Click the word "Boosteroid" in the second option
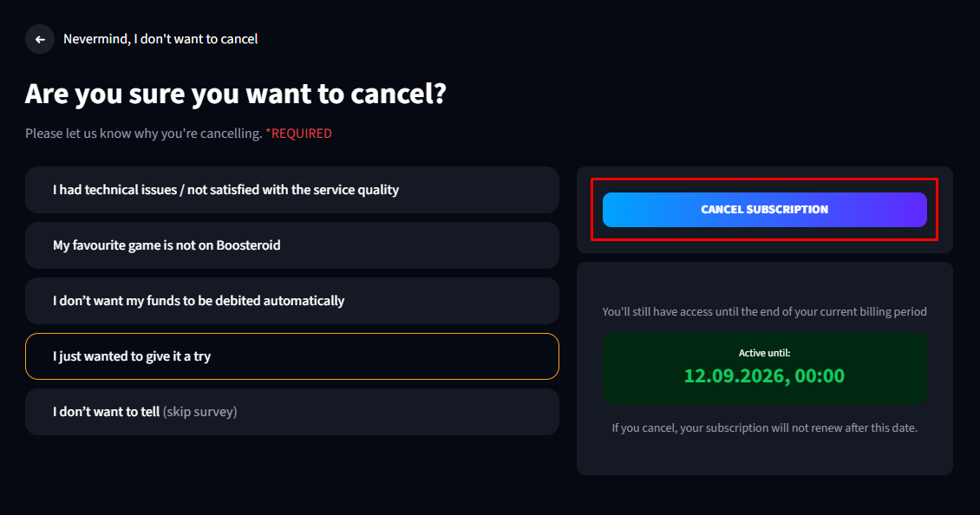Screen dimensions: 980x515 (x=248, y=245)
